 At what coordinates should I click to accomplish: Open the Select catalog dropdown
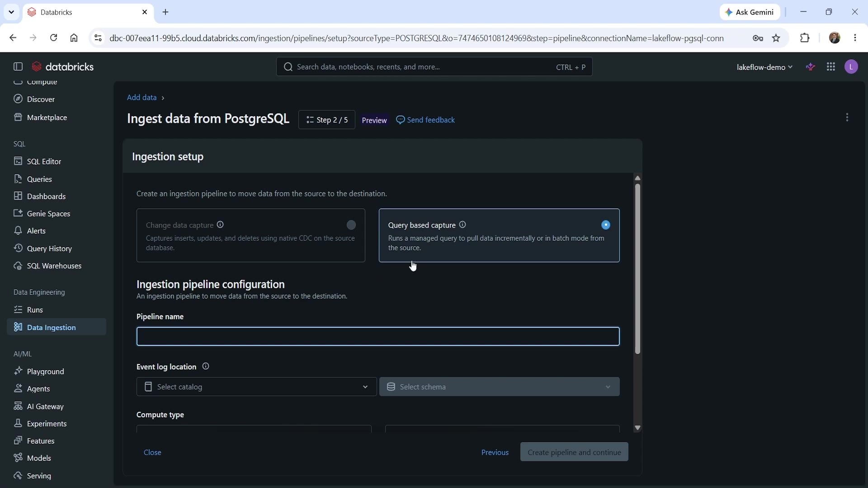(x=256, y=387)
